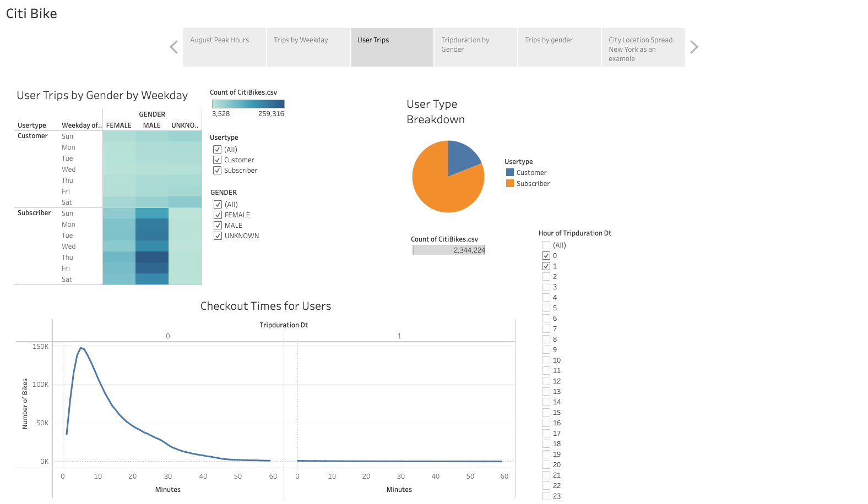Image resolution: width=868 pixels, height=504 pixels.
Task: Select Subscriber Sunday FEMALE heatmap cell
Action: pyautogui.click(x=119, y=213)
